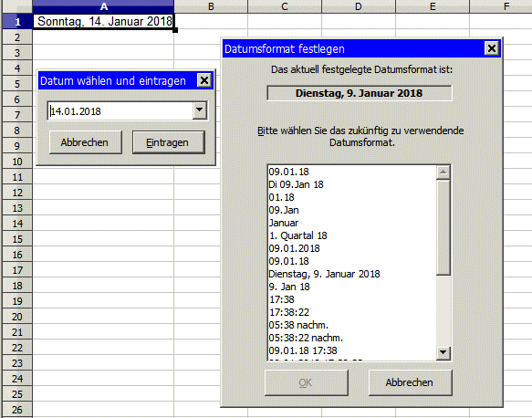
Task: Click the greyed-out OK button
Action: click(307, 382)
